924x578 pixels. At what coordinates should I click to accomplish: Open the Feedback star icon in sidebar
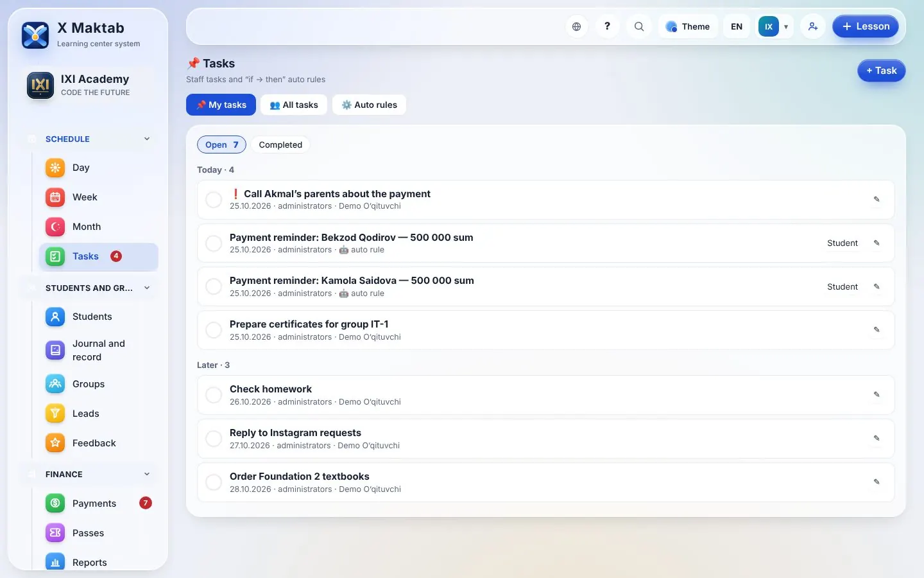click(55, 443)
